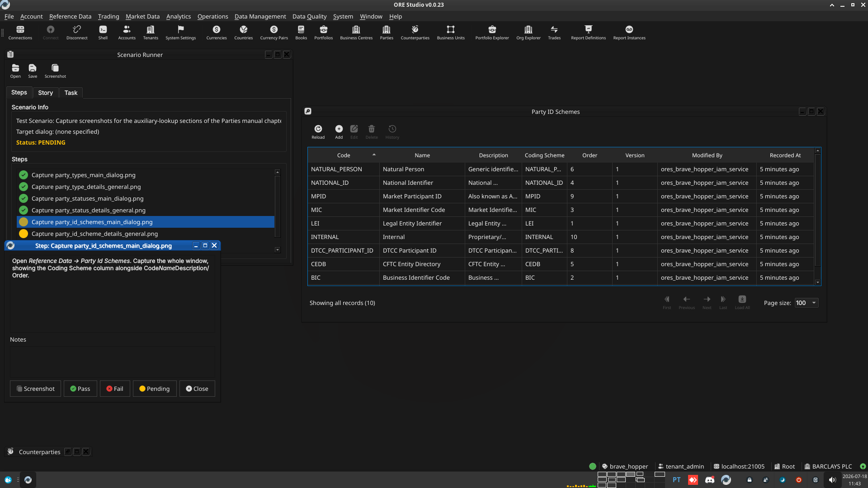Sort by Coding Scheme column header

point(544,155)
